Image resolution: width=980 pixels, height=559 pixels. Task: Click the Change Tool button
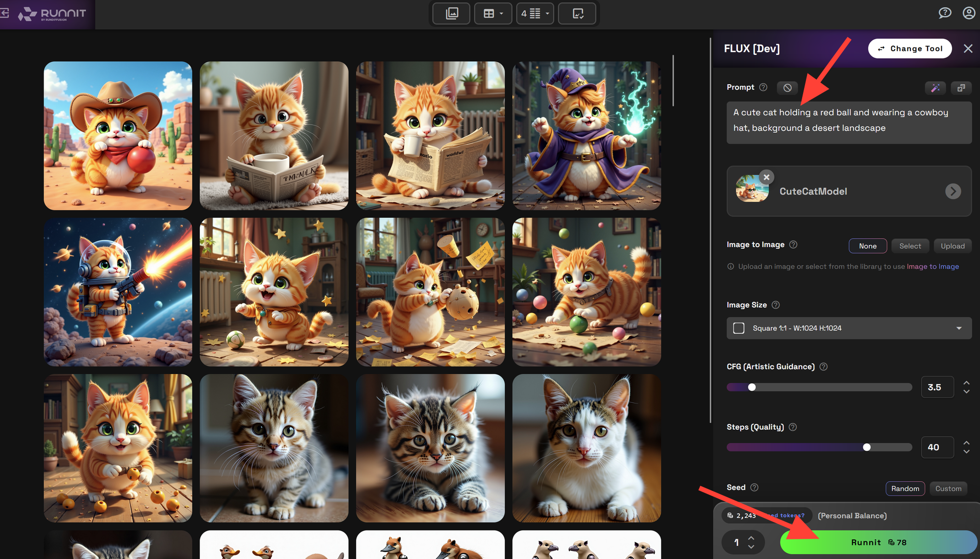tap(910, 48)
